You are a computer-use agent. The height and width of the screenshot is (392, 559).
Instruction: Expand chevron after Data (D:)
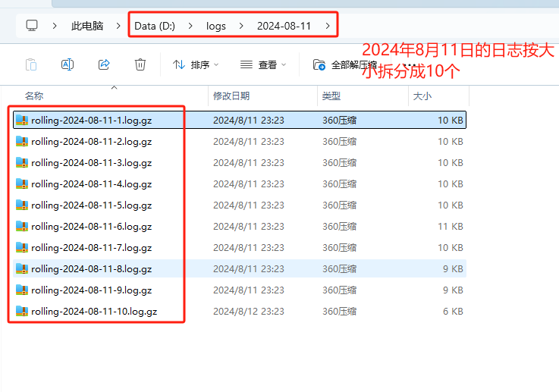click(190, 26)
